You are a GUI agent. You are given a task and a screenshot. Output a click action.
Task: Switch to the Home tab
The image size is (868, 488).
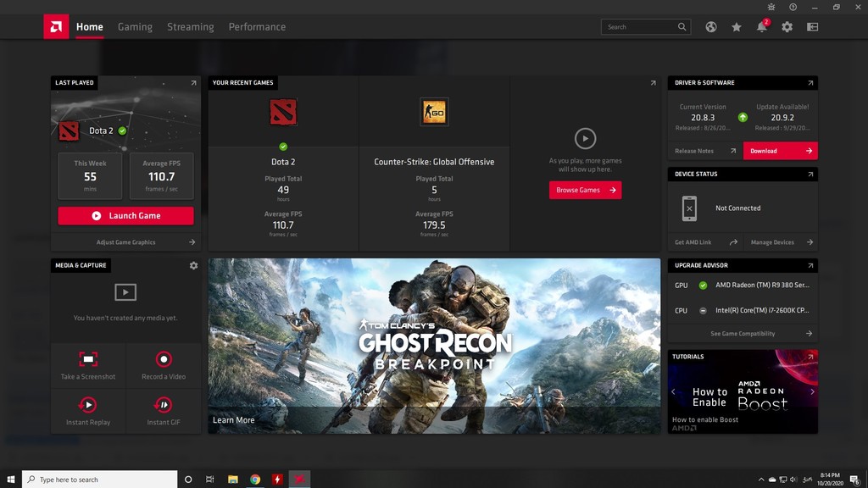pos(90,26)
